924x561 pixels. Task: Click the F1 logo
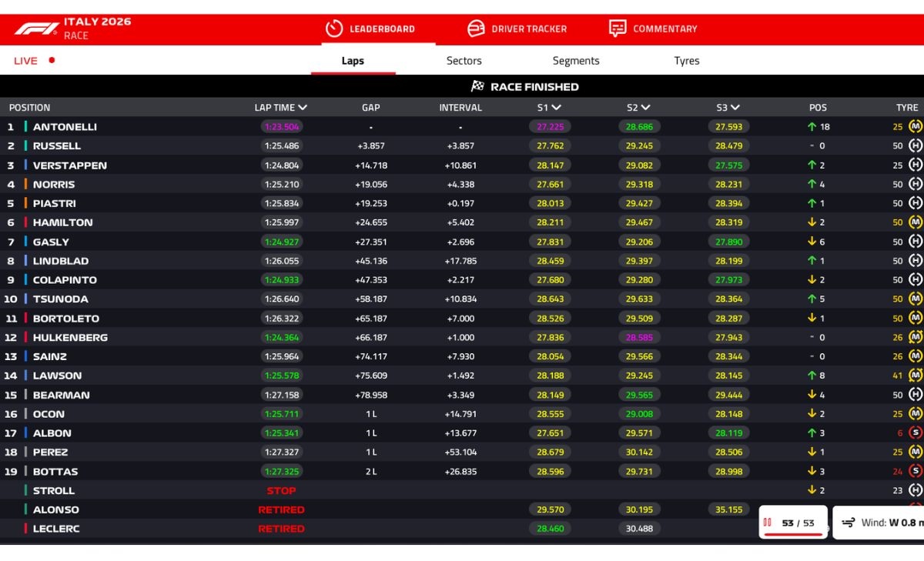[36, 28]
